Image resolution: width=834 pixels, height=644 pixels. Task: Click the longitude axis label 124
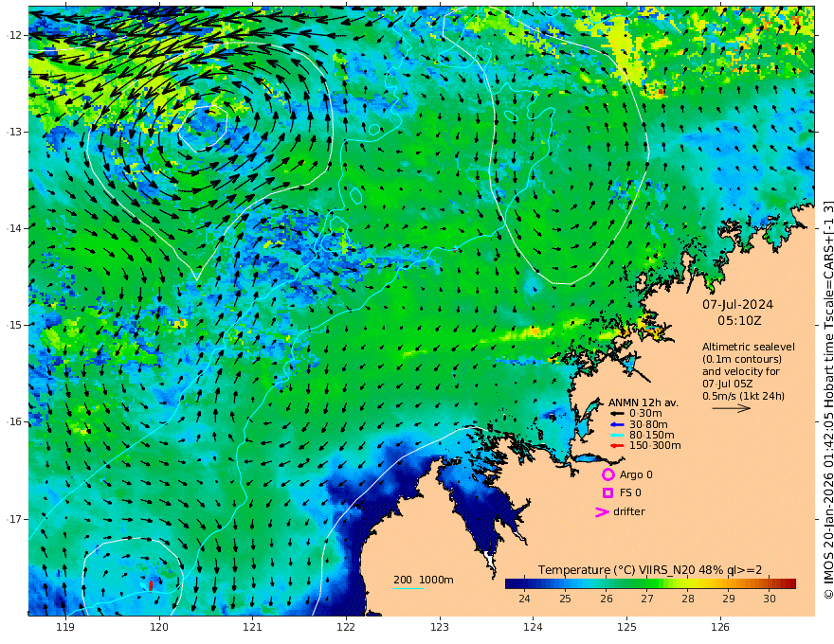click(x=533, y=628)
